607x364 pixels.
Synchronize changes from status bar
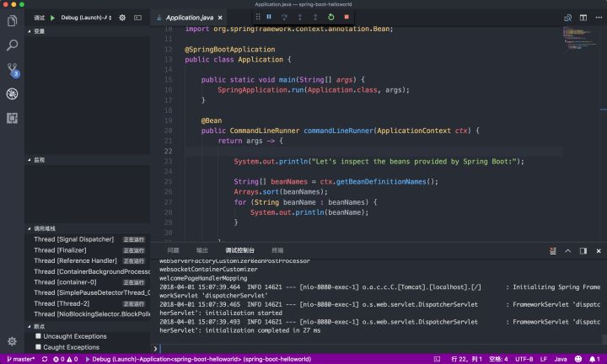pyautogui.click(x=45, y=359)
